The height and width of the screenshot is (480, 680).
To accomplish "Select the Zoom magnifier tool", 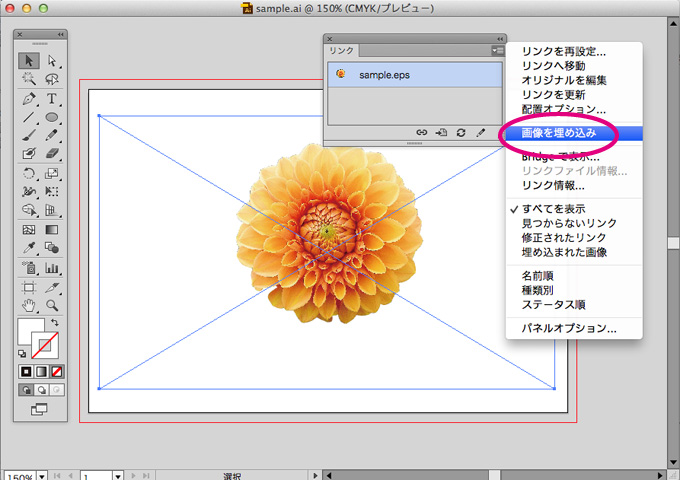I will click(51, 305).
